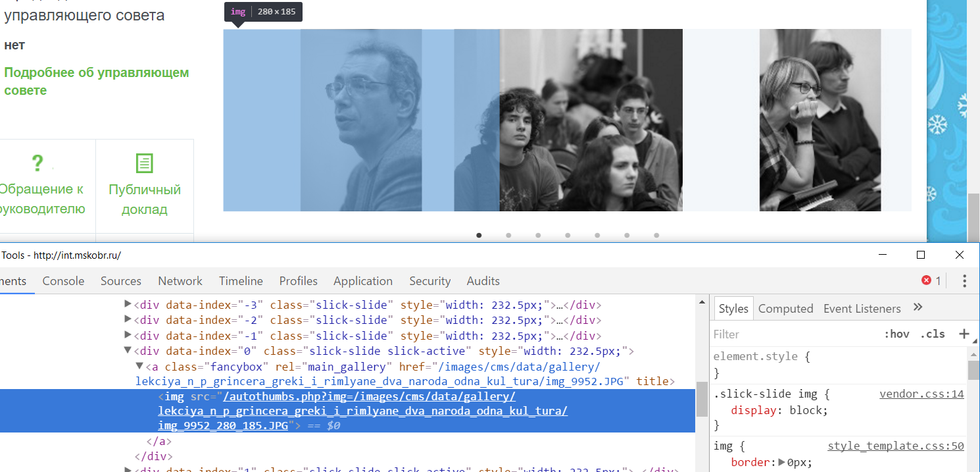Select third carousel pagination dot

(x=538, y=235)
